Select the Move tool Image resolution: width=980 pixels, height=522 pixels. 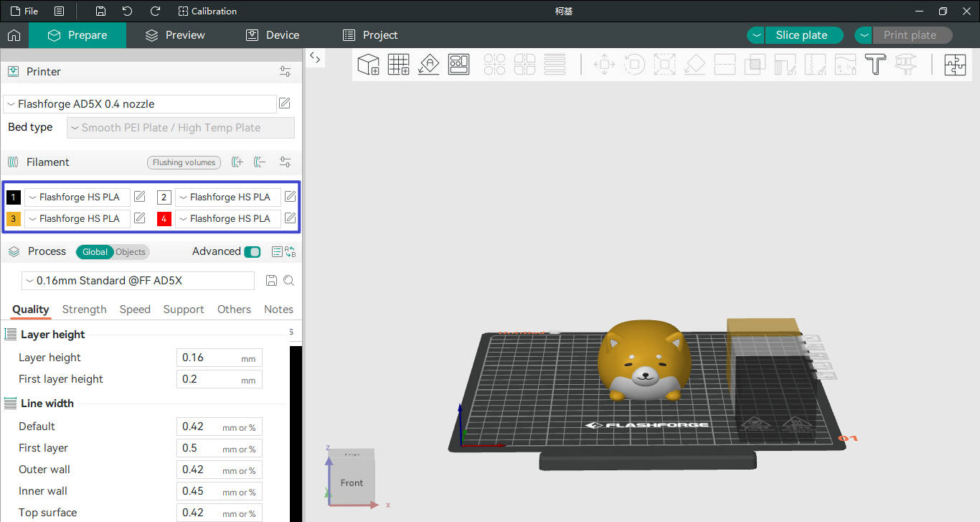[x=604, y=65]
